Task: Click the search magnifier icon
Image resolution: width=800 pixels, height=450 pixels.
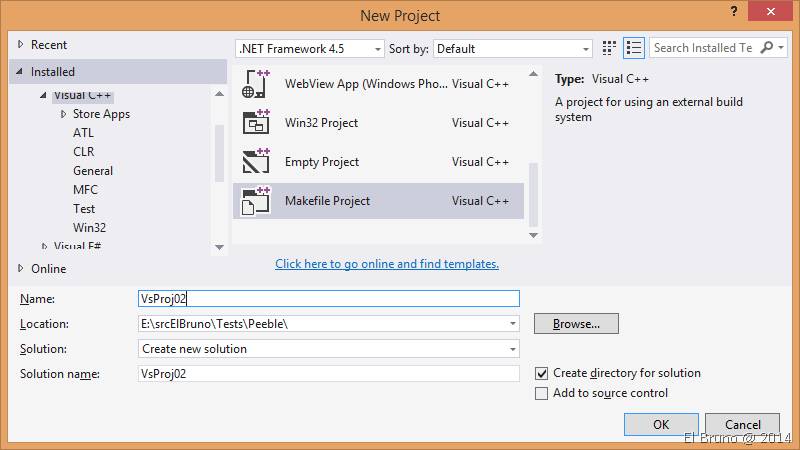Action: click(767, 48)
